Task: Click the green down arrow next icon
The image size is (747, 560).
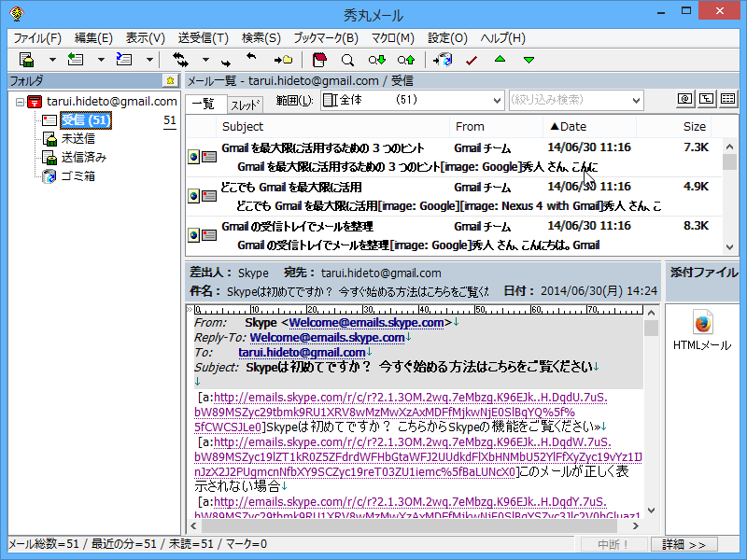Action: click(529, 60)
